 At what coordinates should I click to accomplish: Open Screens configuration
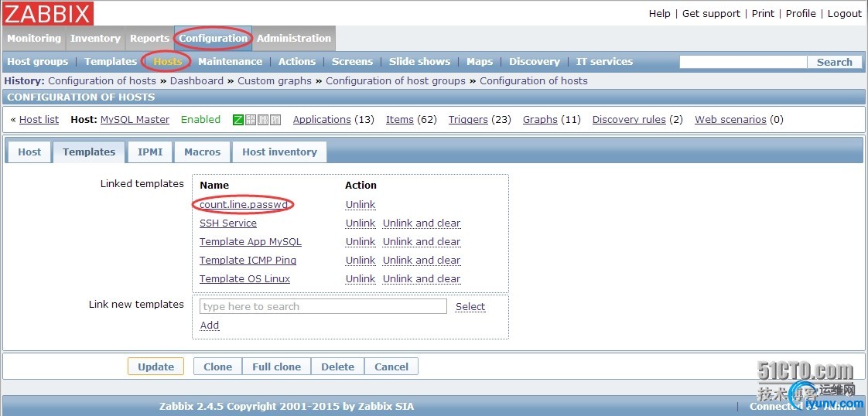[352, 61]
